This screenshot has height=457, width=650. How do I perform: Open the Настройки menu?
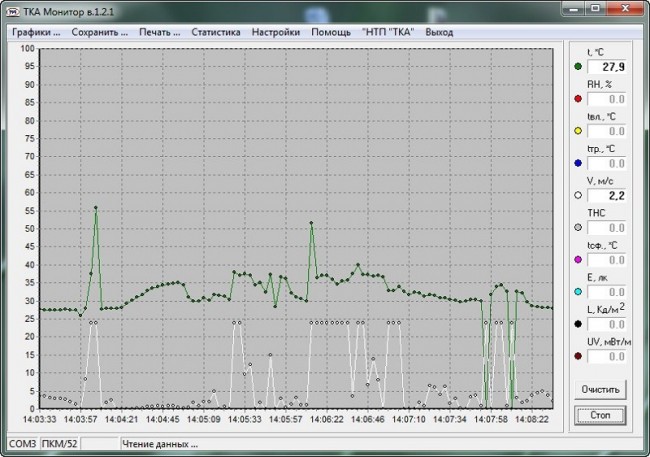(276, 31)
